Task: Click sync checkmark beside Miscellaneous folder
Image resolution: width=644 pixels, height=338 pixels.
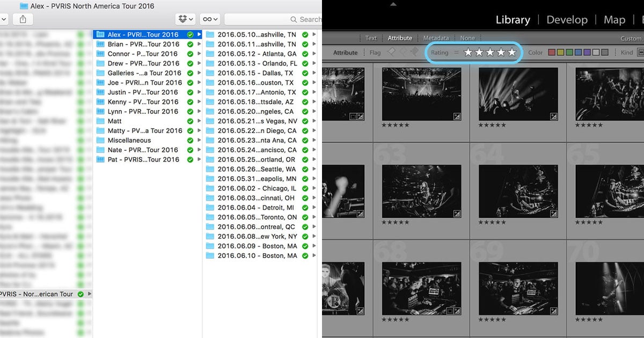Action: click(190, 141)
